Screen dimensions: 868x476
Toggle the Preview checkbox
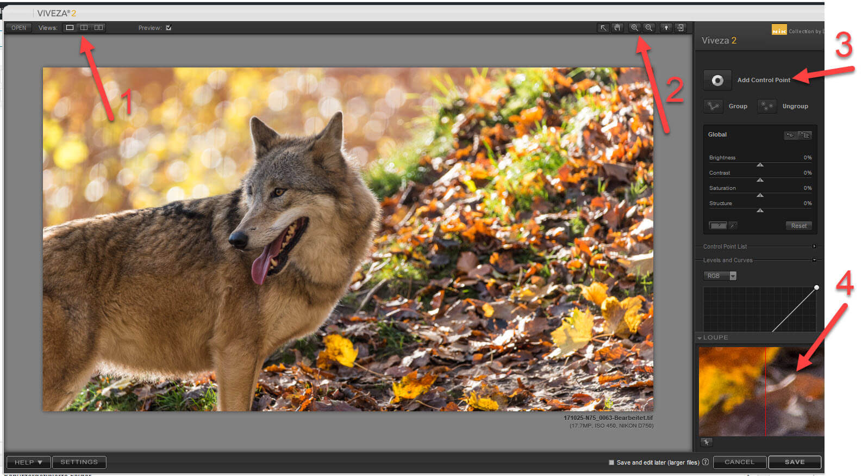168,28
